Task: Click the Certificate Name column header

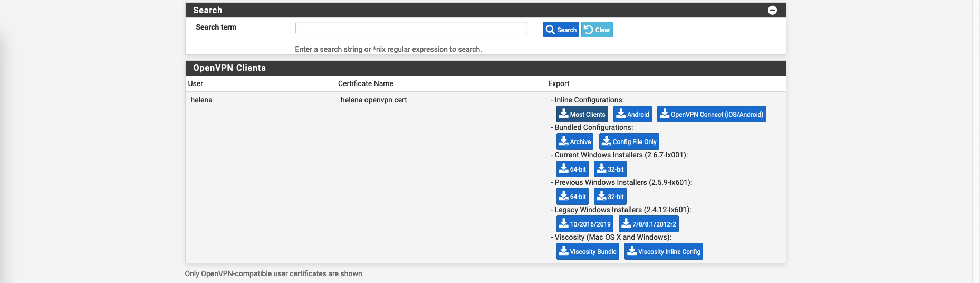Action: coord(366,83)
